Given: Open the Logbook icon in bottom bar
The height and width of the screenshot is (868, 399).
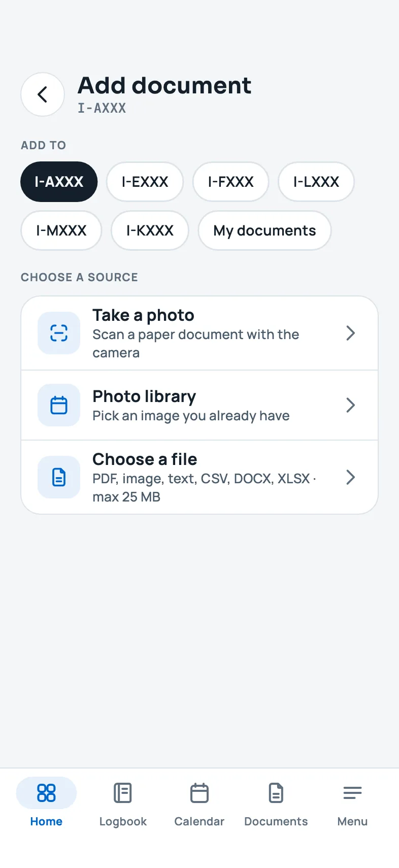Looking at the screenshot, I should click(x=123, y=793).
